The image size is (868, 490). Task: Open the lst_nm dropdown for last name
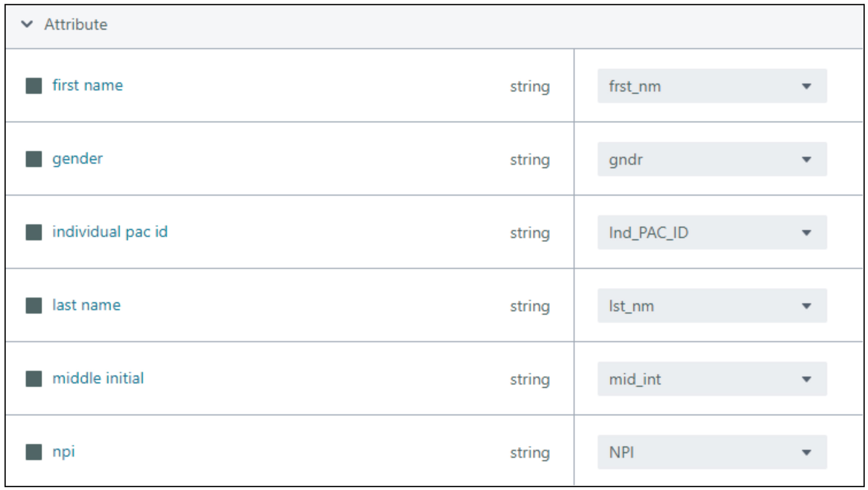(x=712, y=306)
